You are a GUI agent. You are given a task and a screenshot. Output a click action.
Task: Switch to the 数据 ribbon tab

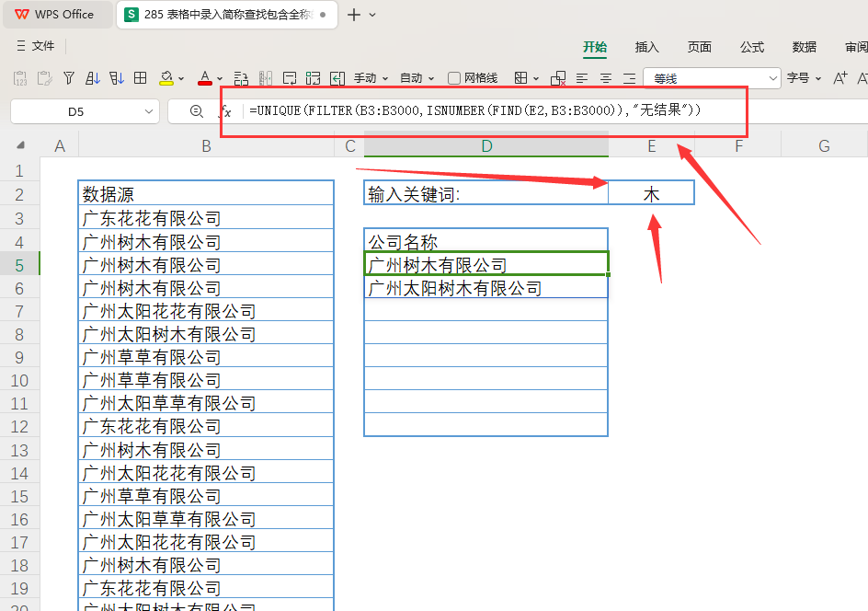(x=805, y=47)
